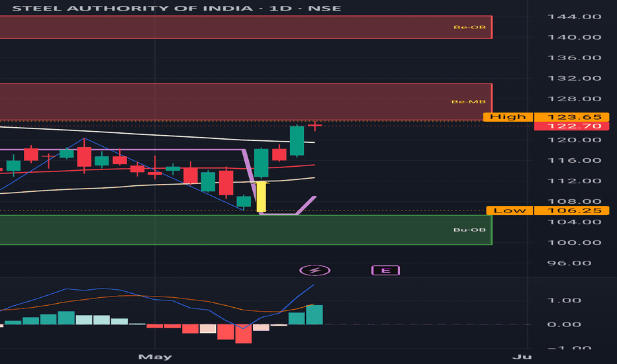The width and height of the screenshot is (617, 364).
Task: Open the earnings 'E' marker
Action: tap(385, 270)
